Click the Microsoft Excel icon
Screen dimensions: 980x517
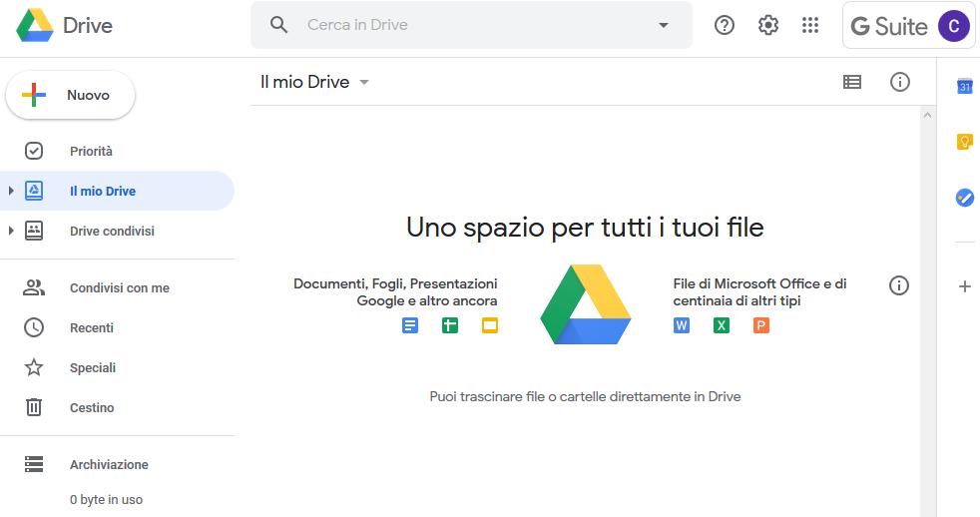point(722,325)
